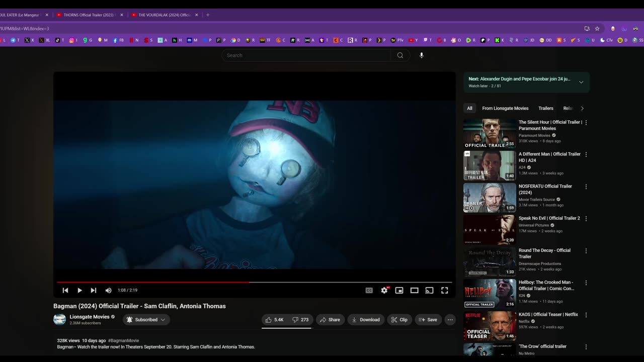Open more actions ellipsis menu
Screen dimensions: 644x362
(450, 320)
